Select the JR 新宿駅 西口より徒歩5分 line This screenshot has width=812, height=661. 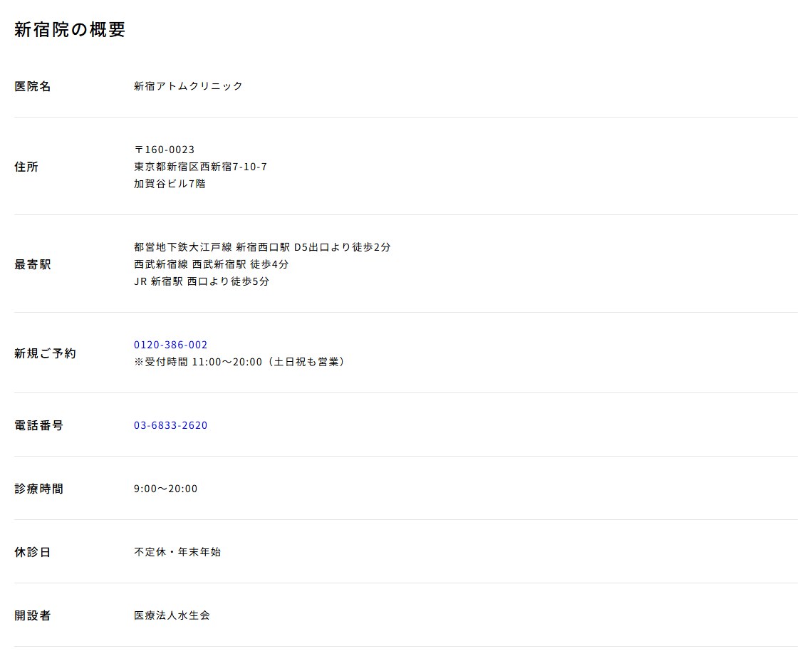[x=202, y=281]
